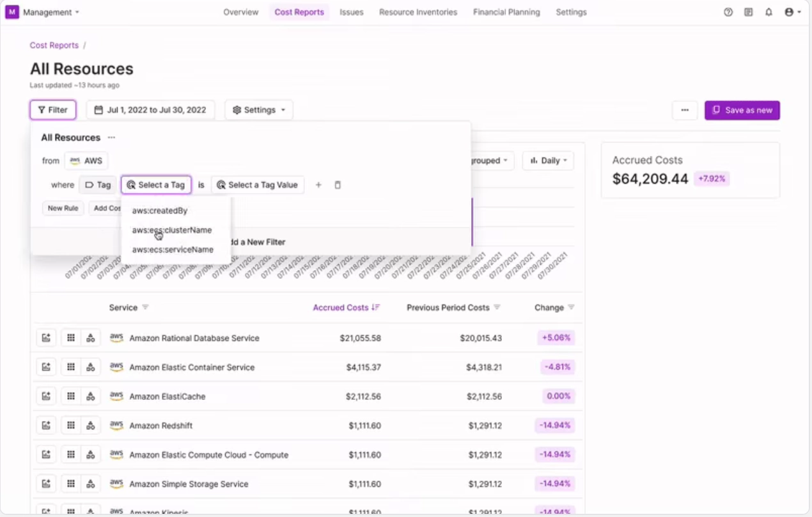Add chart for Elastic Compute Cloud row

click(46, 455)
